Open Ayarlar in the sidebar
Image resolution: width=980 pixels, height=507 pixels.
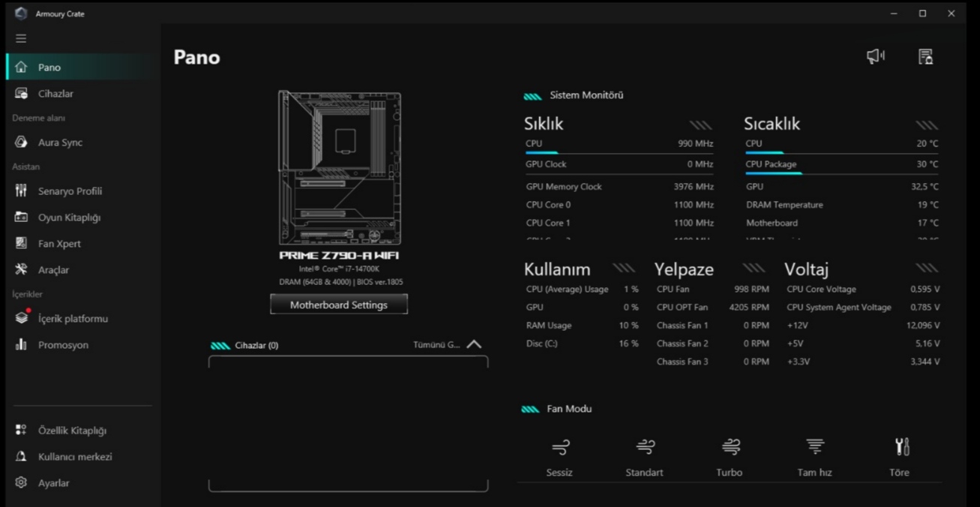click(82, 482)
